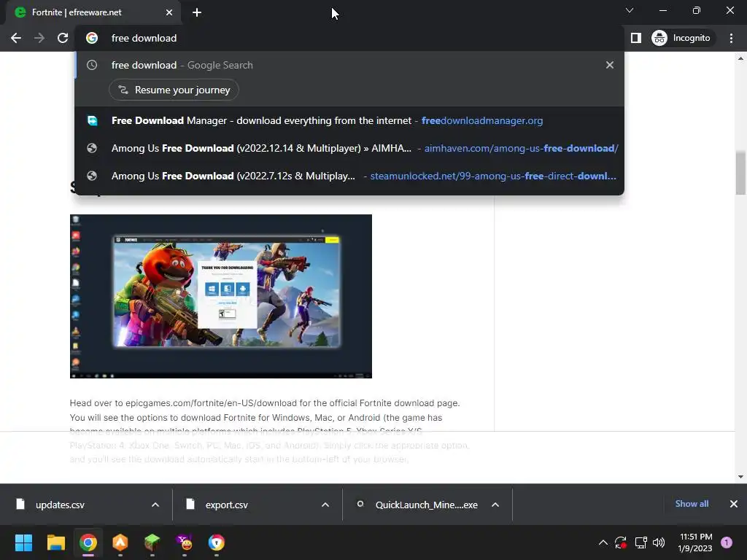The width and height of the screenshot is (747, 560).
Task: Click Show all downloads
Action: [692, 504]
